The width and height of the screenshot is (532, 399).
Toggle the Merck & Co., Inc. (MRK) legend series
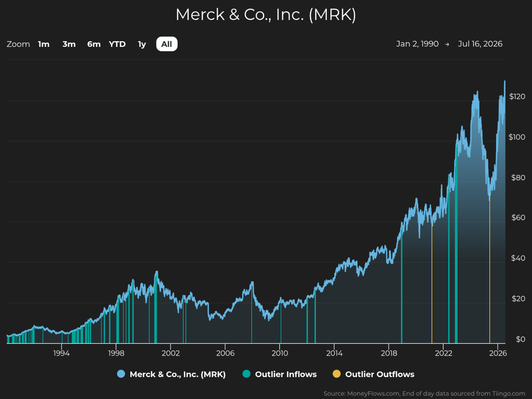click(x=172, y=374)
